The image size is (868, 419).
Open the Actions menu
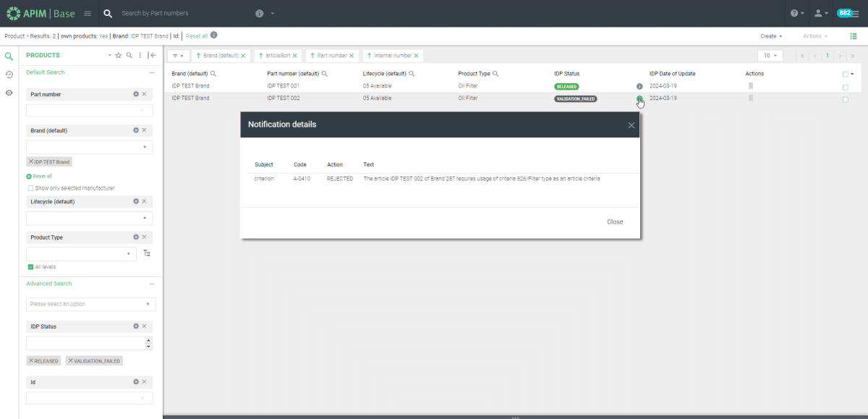pos(814,35)
